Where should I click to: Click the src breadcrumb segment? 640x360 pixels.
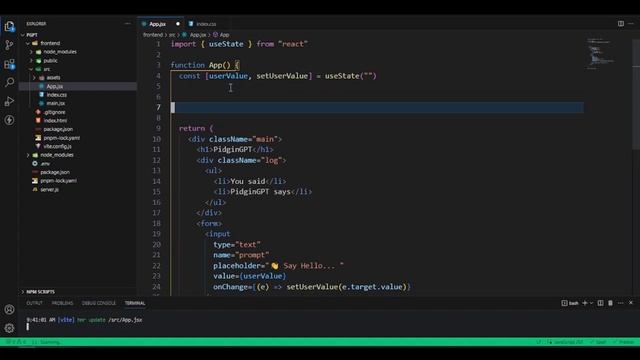pyautogui.click(x=172, y=35)
